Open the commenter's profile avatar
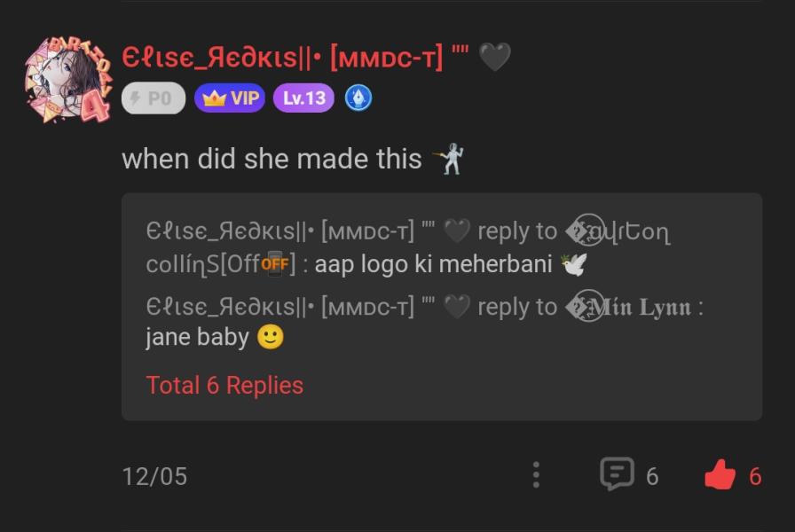Viewport: 795px width, 532px height. (x=67, y=80)
